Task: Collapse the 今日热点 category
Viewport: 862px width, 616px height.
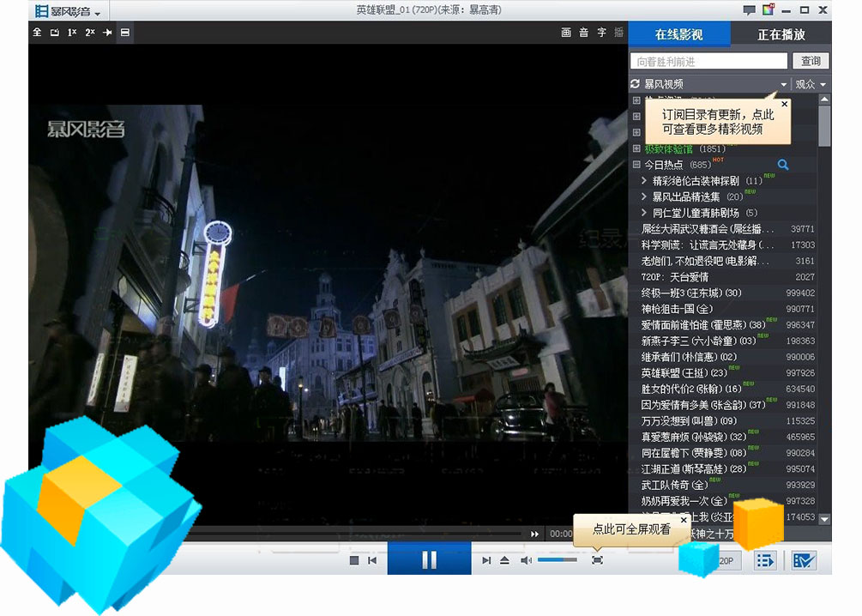Action: (x=636, y=165)
